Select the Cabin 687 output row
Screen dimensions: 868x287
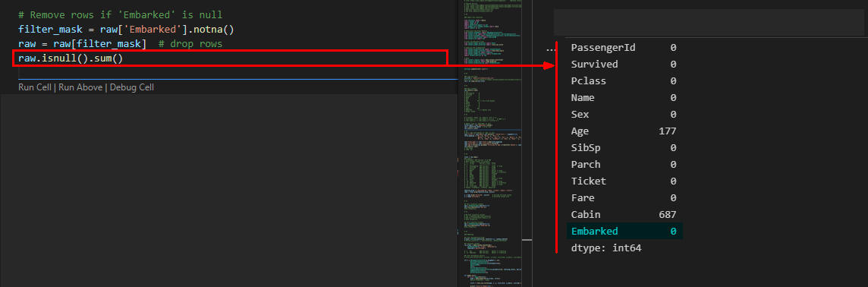click(x=624, y=214)
